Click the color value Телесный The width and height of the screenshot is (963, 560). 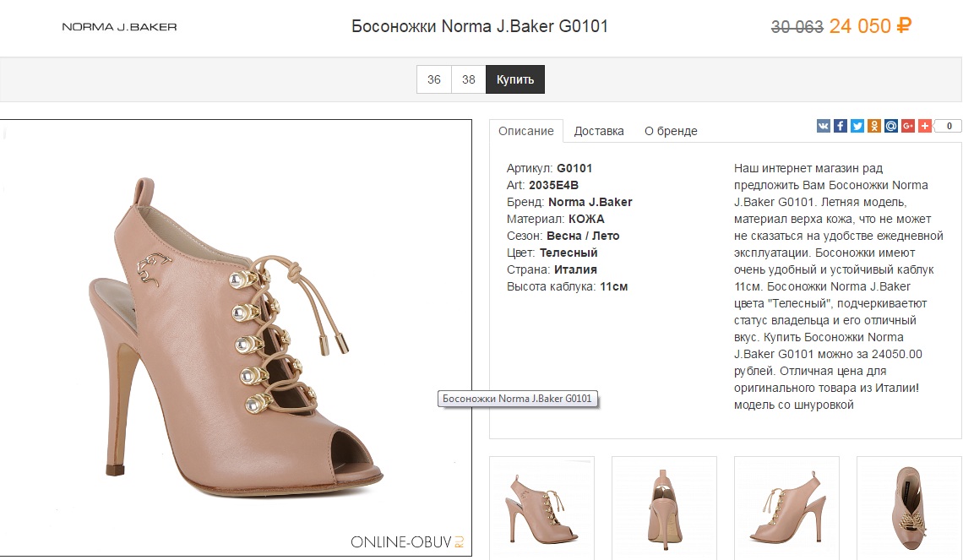pos(569,253)
